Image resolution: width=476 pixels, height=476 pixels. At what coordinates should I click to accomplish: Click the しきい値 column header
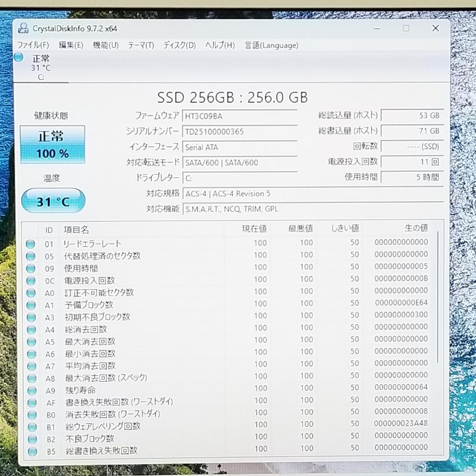339,228
